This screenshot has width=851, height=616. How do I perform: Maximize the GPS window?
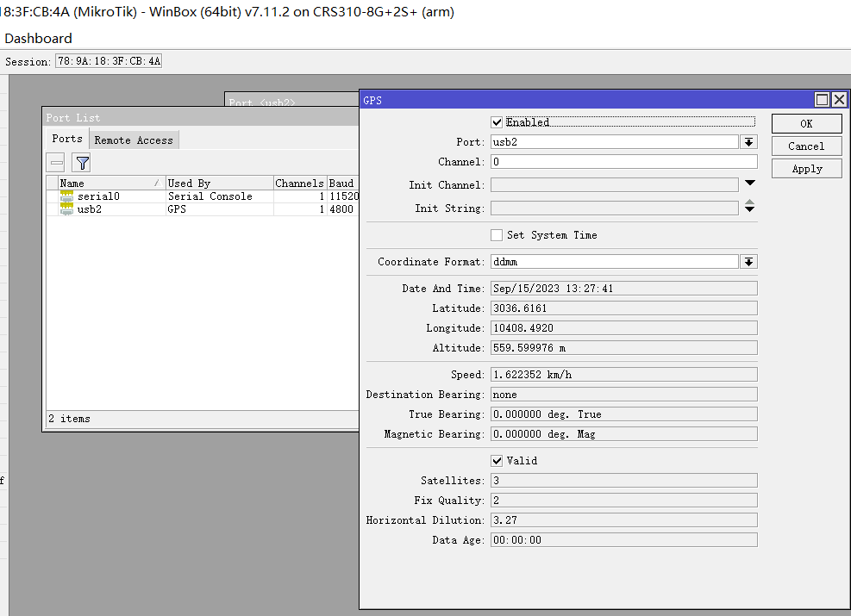tap(822, 100)
